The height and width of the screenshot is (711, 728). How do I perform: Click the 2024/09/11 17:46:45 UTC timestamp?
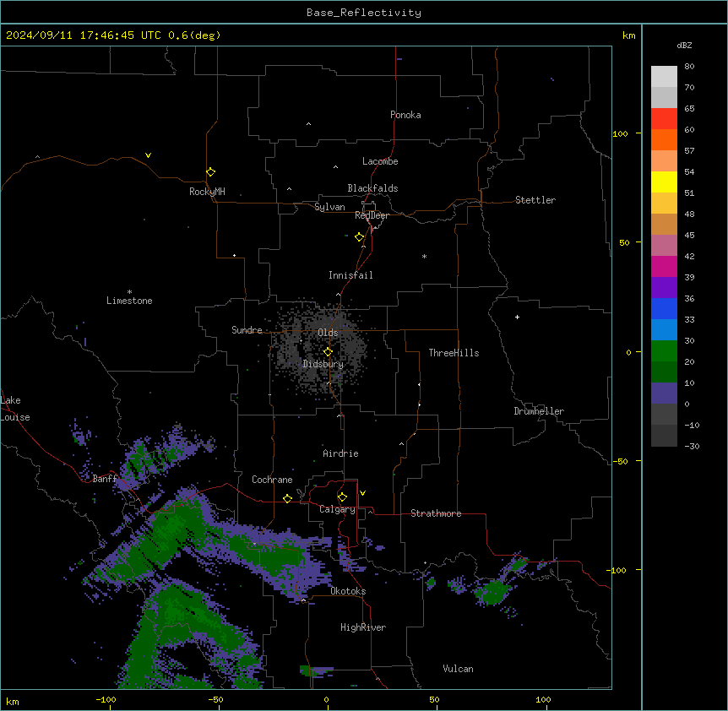[x=83, y=35]
